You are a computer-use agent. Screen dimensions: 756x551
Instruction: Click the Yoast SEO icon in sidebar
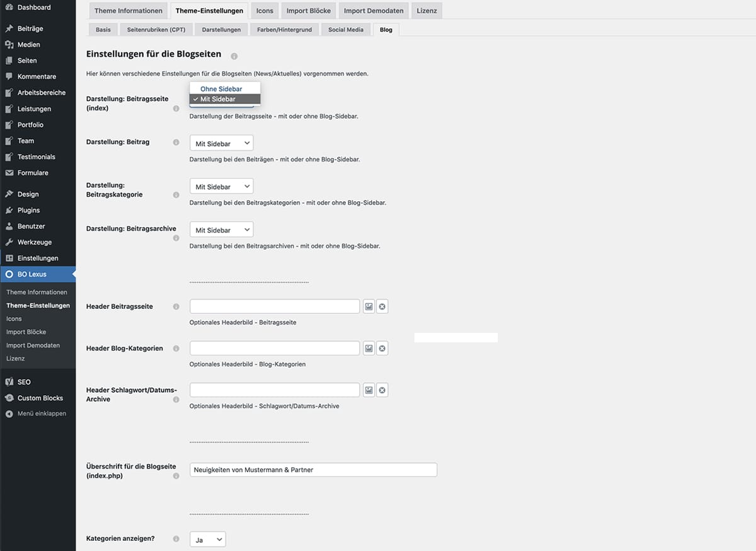click(x=9, y=382)
